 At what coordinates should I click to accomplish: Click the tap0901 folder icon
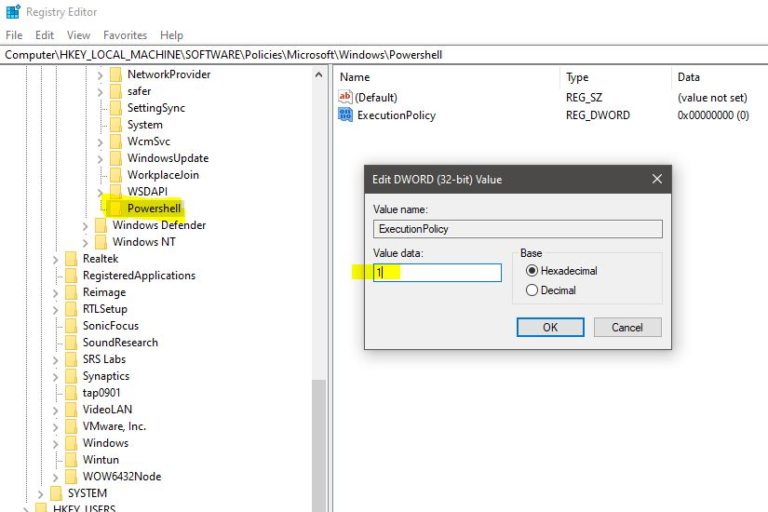pyautogui.click(x=71, y=393)
